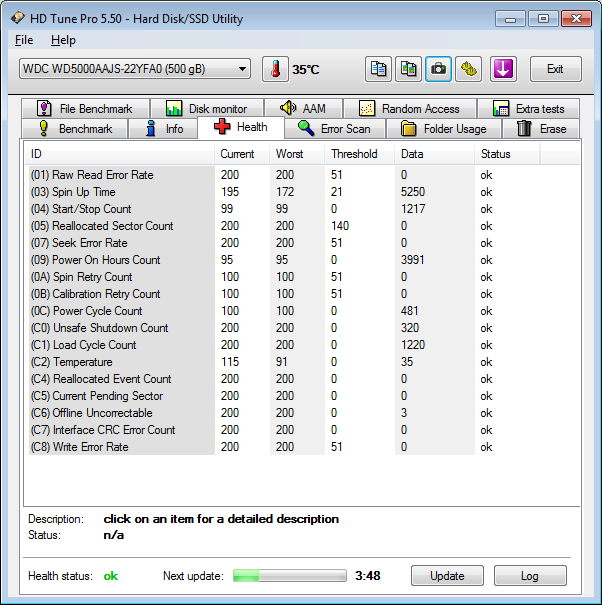Select the Unsafe Shutdown Count row
602x605 pixels.
304,328
